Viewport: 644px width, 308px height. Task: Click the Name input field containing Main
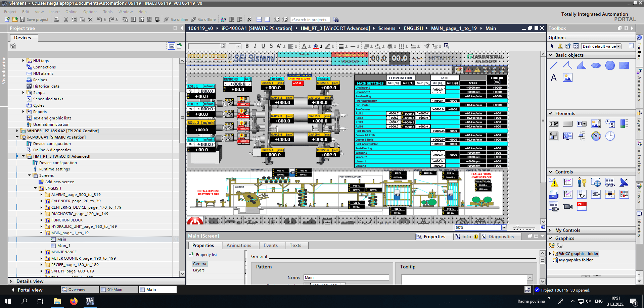[346, 277]
